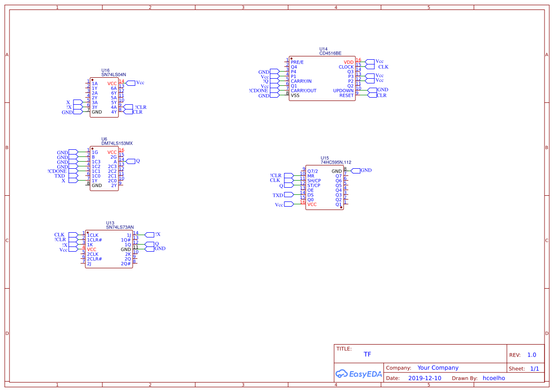Viewport: 554px width, 392px height.
Task: Select the CD4516BE counter symbol U14
Action: tap(322, 78)
